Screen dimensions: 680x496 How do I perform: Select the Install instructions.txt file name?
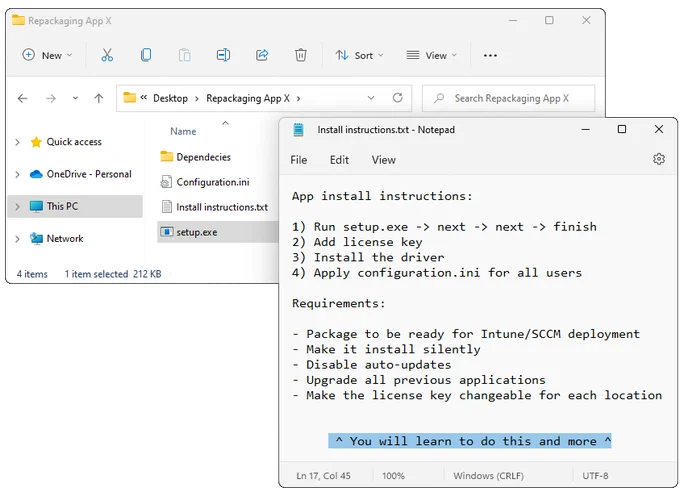(222, 207)
